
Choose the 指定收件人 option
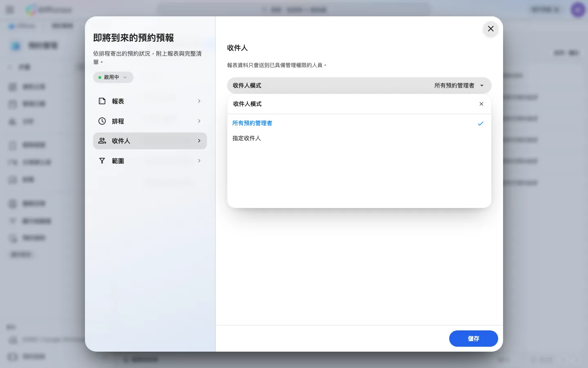(x=359, y=138)
